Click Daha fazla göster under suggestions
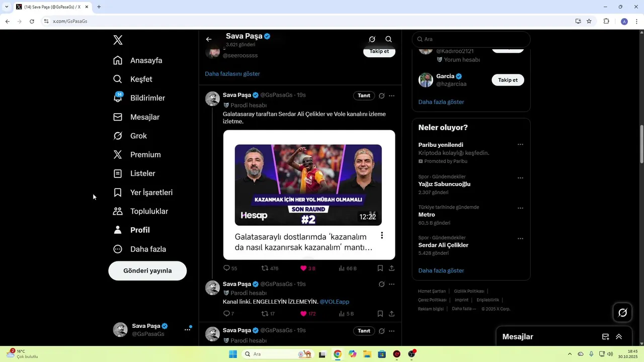The image size is (644, 362). [x=441, y=102]
